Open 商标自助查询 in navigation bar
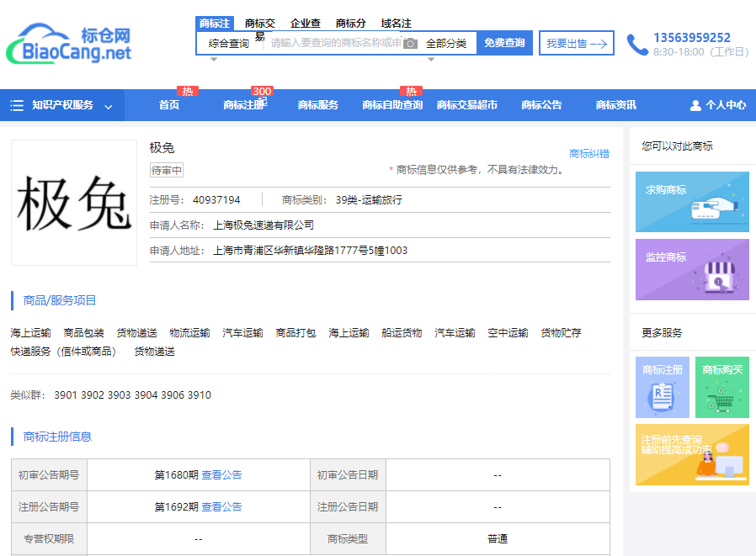 (392, 105)
